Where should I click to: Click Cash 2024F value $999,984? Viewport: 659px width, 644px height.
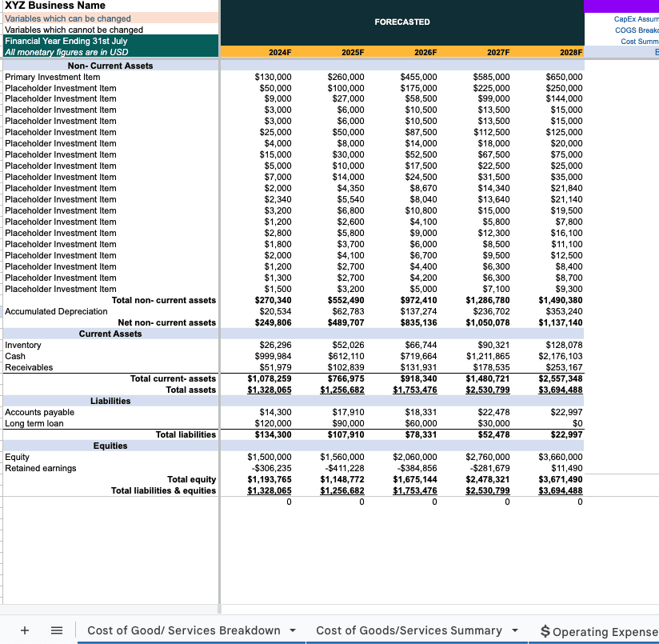273,356
